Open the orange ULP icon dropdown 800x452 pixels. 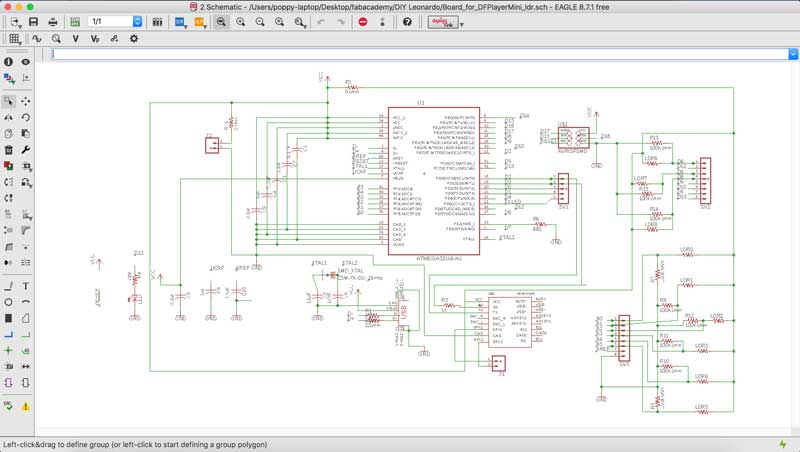(x=199, y=22)
